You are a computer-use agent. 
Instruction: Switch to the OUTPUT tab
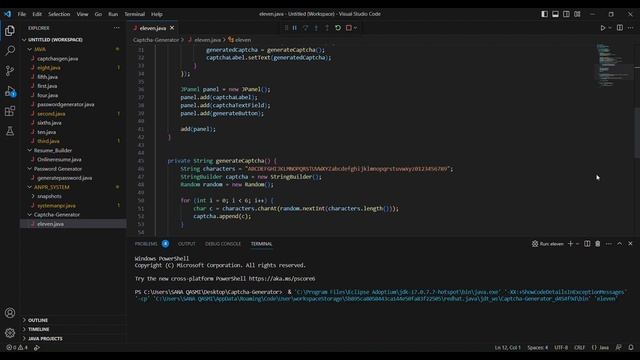pyautogui.click(x=187, y=244)
